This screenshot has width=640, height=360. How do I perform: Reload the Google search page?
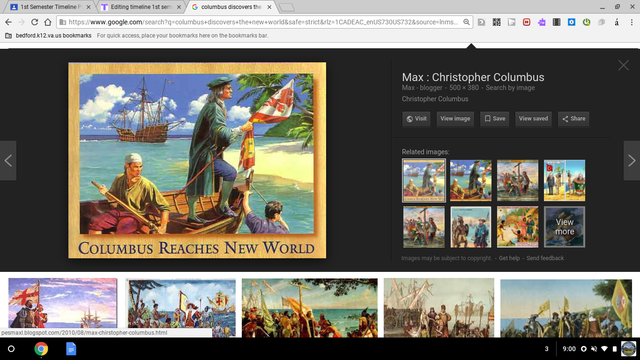click(x=35, y=22)
